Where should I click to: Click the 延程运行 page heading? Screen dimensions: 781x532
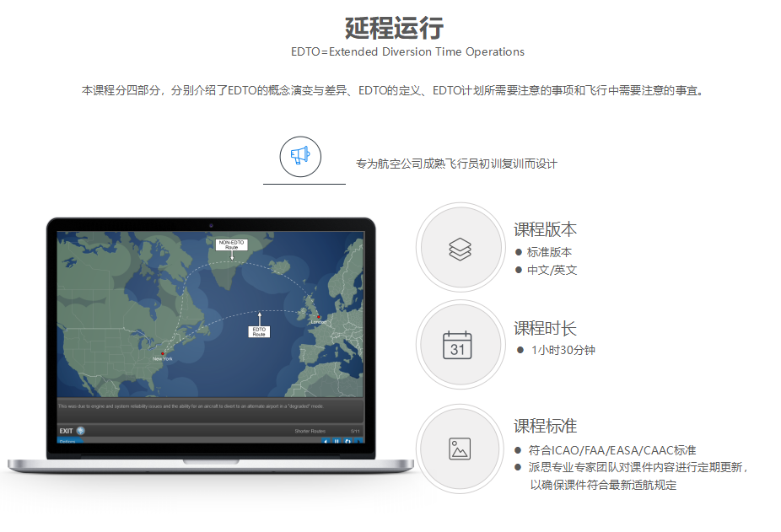pyautogui.click(x=394, y=28)
